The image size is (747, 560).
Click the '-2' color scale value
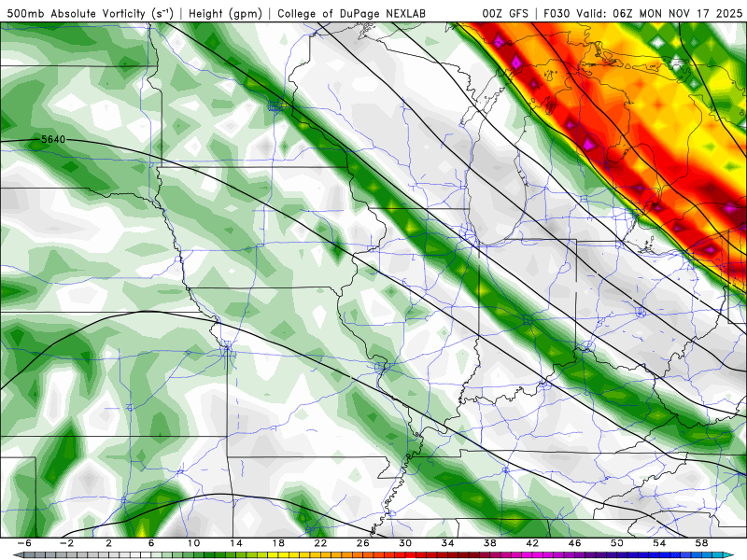(x=66, y=543)
